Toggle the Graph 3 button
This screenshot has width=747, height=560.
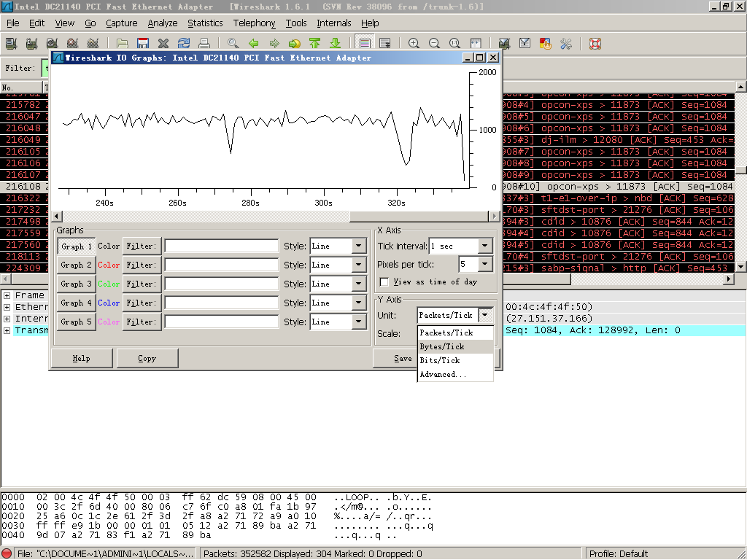[x=77, y=284]
